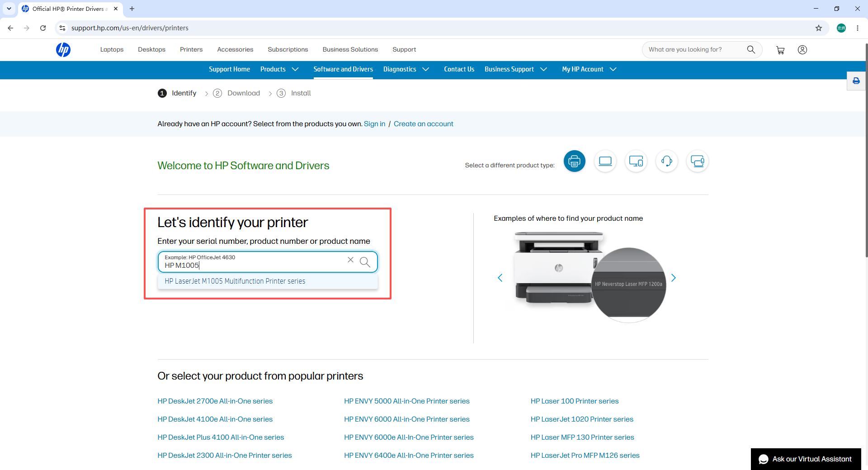The width and height of the screenshot is (868, 470).
Task: Open the tab search dropdown
Action: (x=9, y=9)
